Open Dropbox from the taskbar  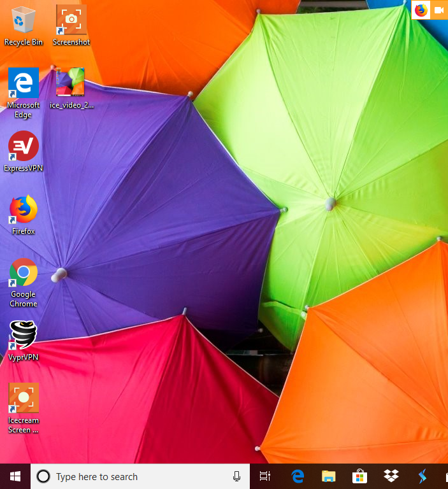click(x=391, y=476)
